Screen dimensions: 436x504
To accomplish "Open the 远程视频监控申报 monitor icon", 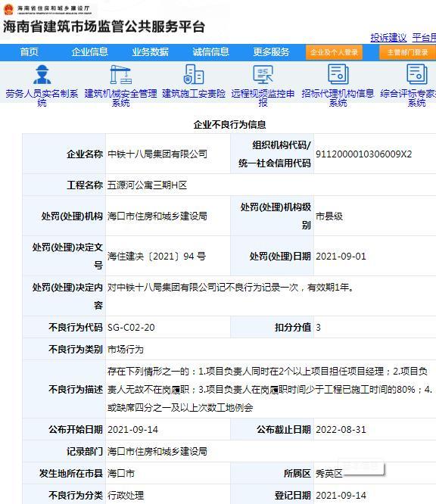I will (263, 75).
